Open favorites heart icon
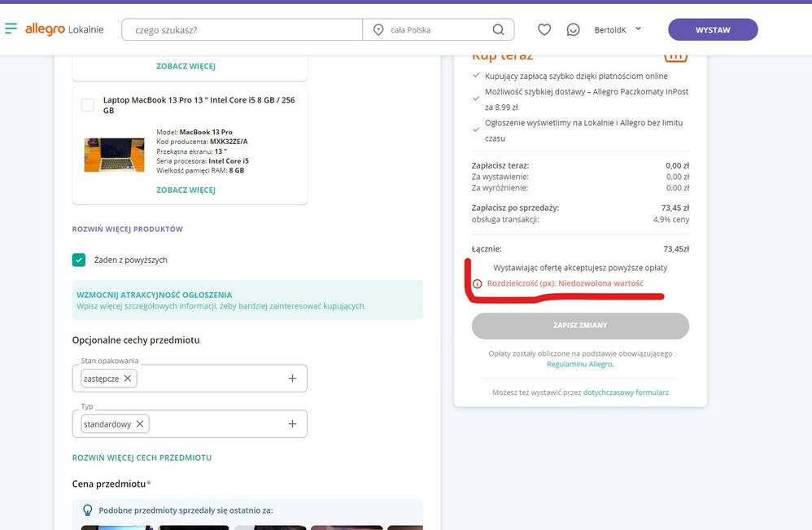Screen dimensions: 812x530 [544, 30]
